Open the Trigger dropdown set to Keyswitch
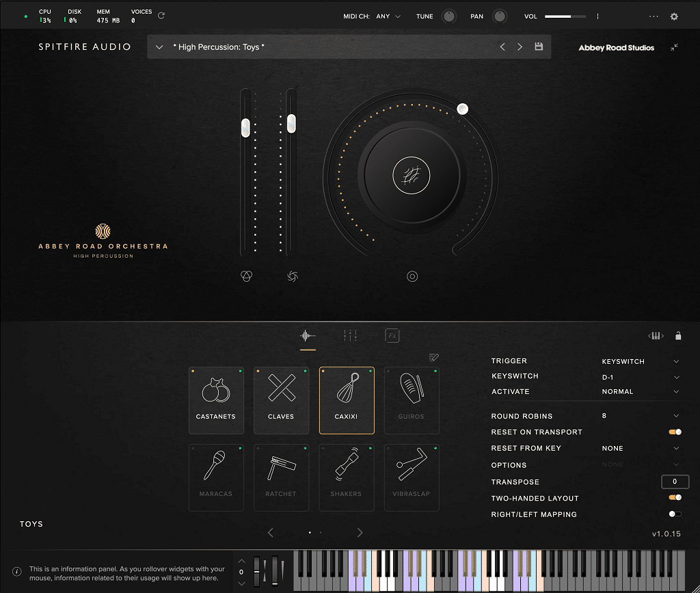This screenshot has height=593, width=700. coord(640,361)
